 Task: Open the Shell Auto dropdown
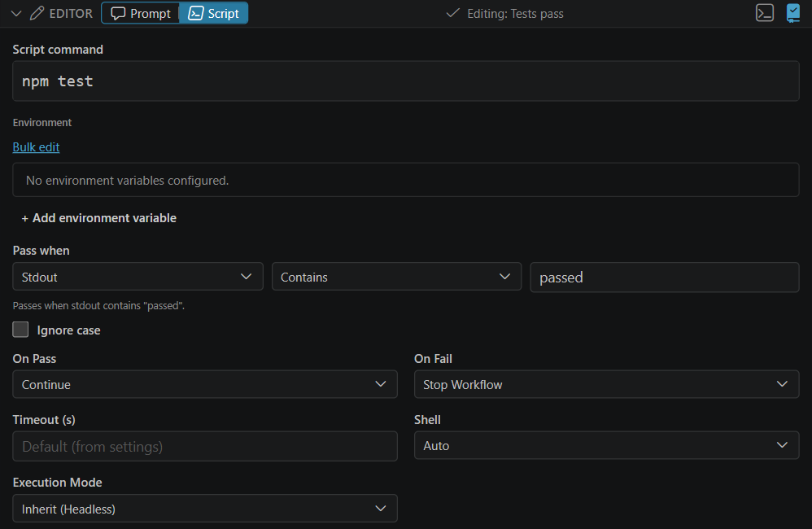606,446
